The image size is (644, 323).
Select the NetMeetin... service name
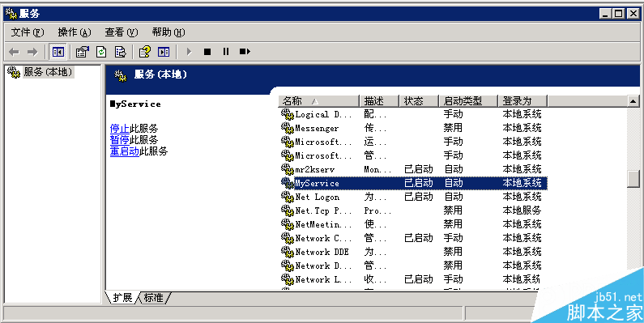[324, 224]
